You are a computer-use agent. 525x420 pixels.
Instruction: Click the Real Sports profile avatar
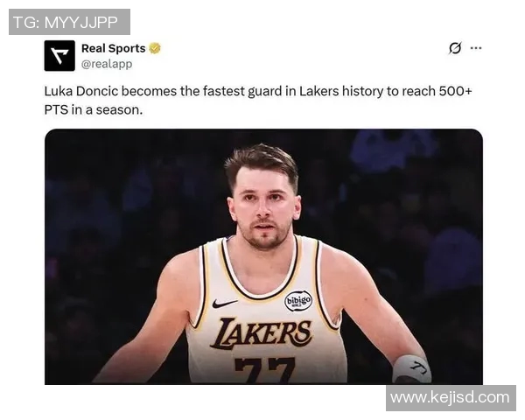(59, 56)
